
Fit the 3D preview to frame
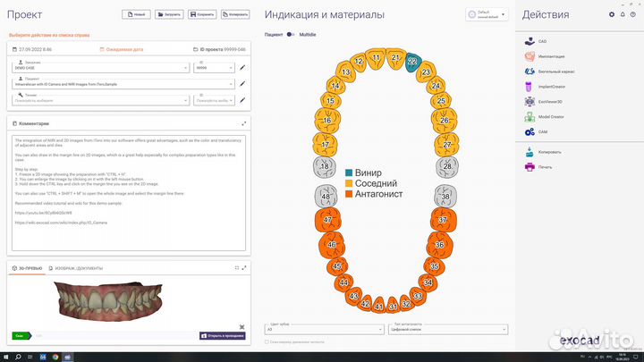pyautogui.click(x=236, y=268)
